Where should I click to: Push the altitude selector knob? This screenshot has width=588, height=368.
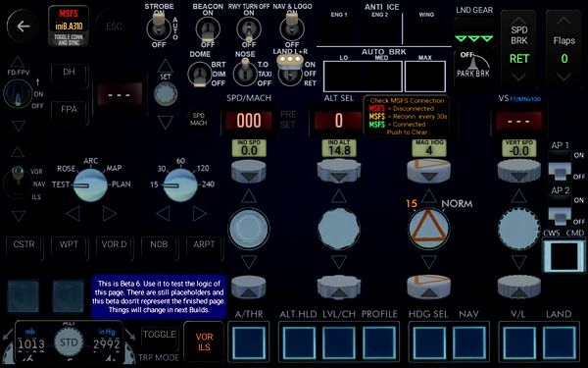pyautogui.click(x=339, y=229)
